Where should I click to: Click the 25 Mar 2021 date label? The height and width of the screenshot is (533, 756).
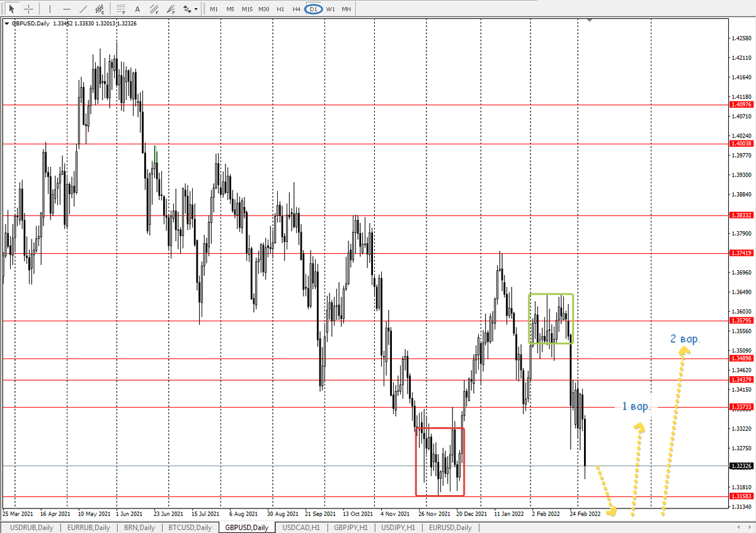point(17,514)
